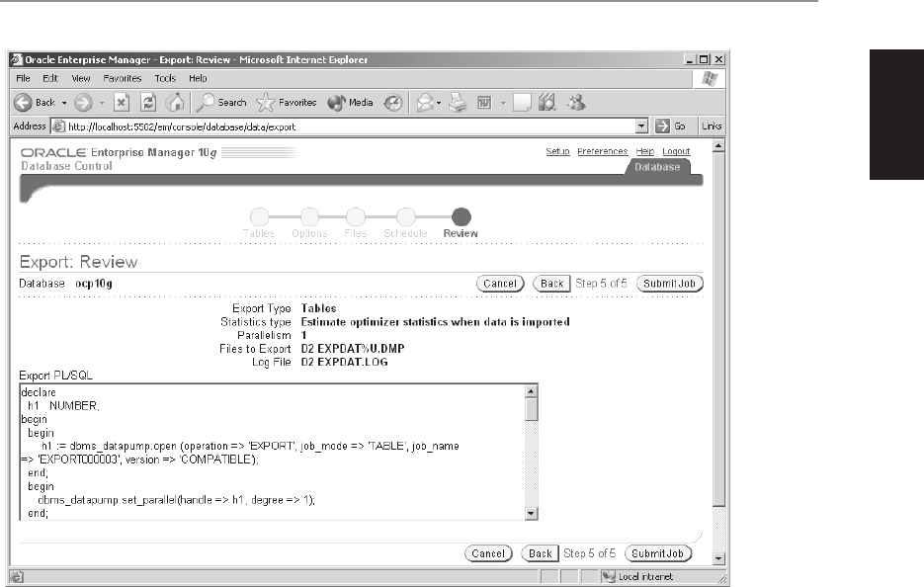Click the History icon
The width and height of the screenshot is (924, 587).
click(393, 103)
